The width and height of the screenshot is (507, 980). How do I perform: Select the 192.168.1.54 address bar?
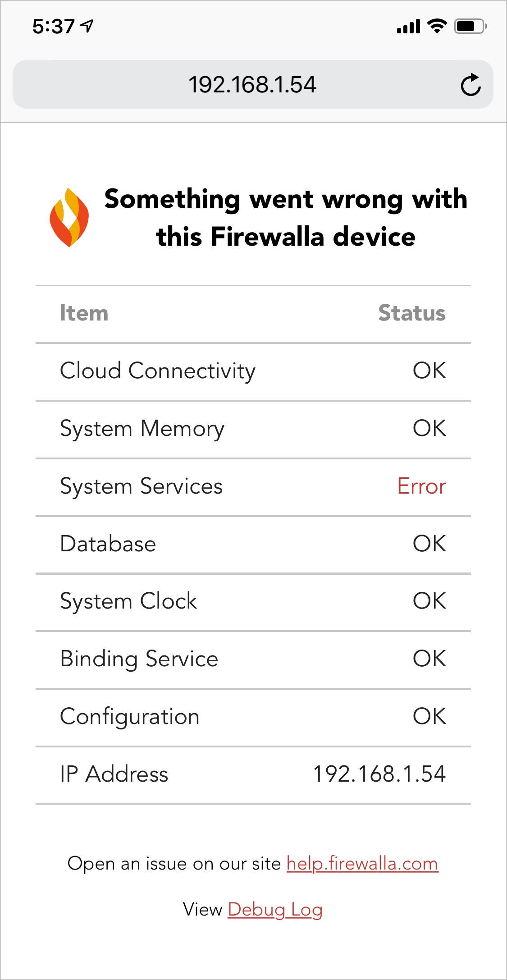tap(253, 84)
